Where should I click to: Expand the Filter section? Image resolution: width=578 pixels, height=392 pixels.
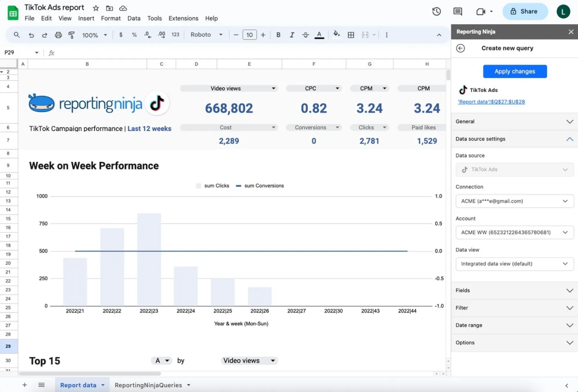point(514,308)
